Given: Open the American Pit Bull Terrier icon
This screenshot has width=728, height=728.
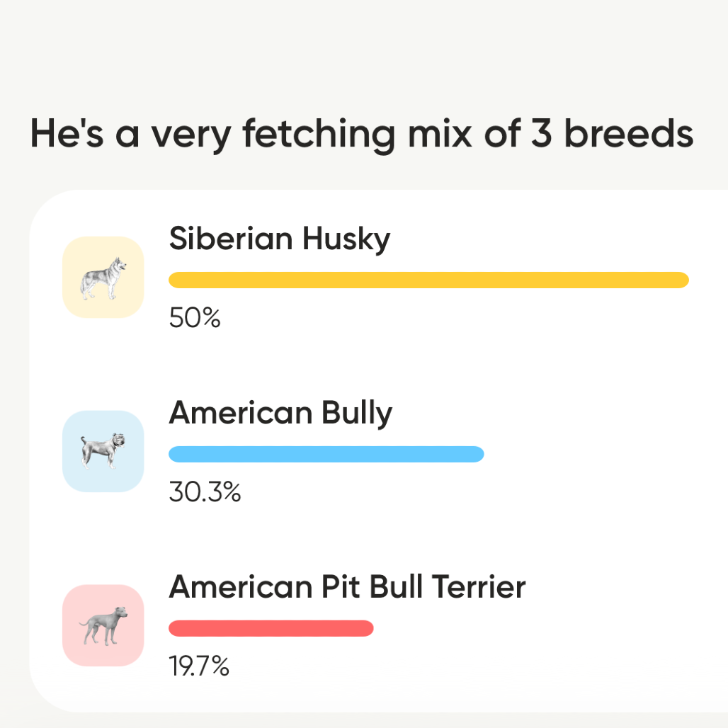Looking at the screenshot, I should tap(103, 625).
